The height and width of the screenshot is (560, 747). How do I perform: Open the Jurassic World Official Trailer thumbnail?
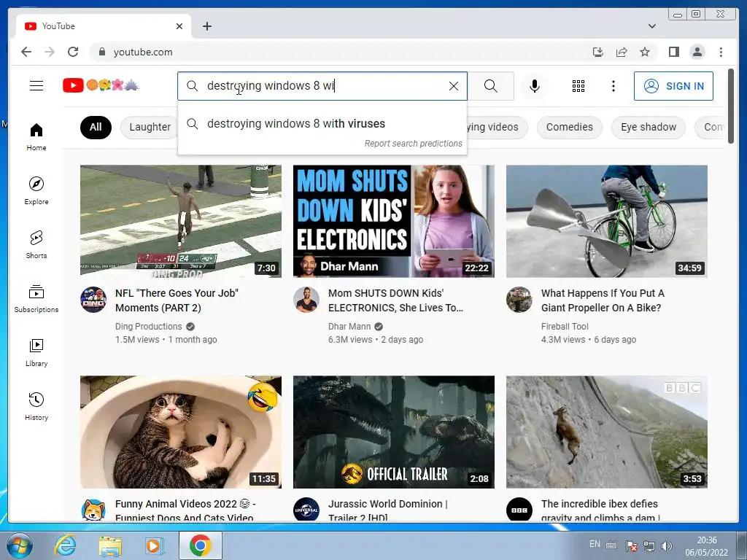tap(393, 432)
